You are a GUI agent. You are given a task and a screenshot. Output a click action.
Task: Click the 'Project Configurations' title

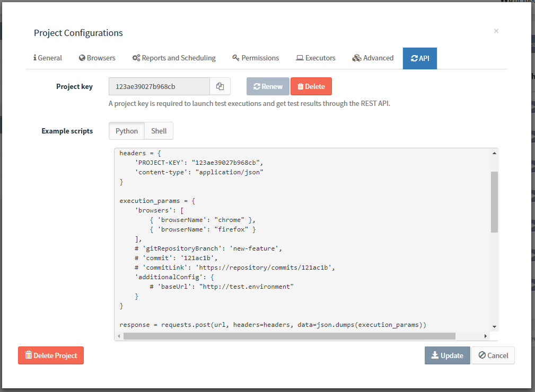[x=78, y=33]
